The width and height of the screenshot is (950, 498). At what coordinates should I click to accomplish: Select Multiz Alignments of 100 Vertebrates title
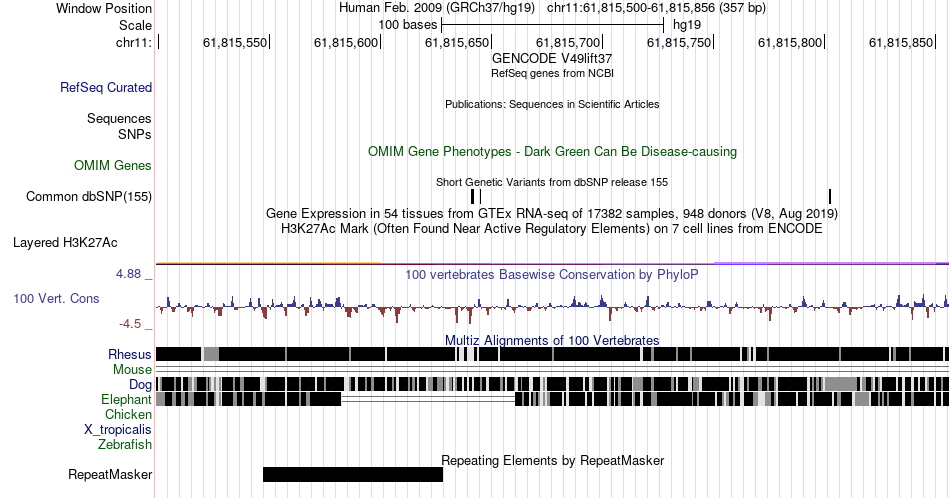click(552, 340)
